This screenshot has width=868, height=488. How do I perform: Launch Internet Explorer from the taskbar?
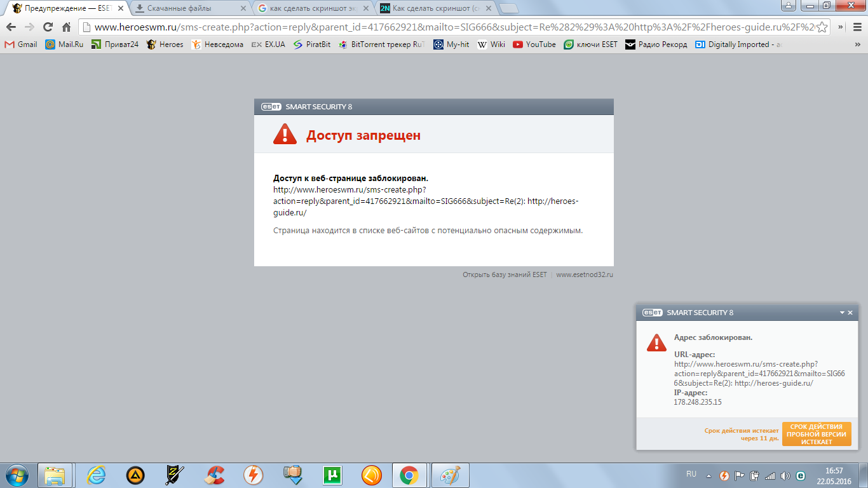(x=96, y=475)
